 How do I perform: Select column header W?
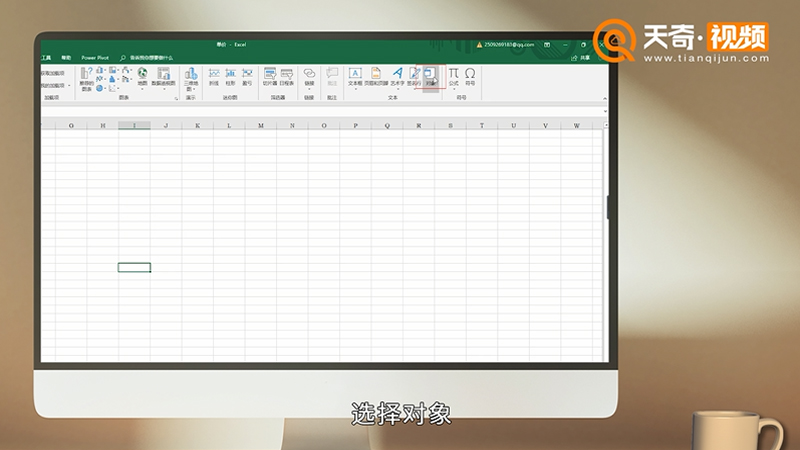point(577,125)
